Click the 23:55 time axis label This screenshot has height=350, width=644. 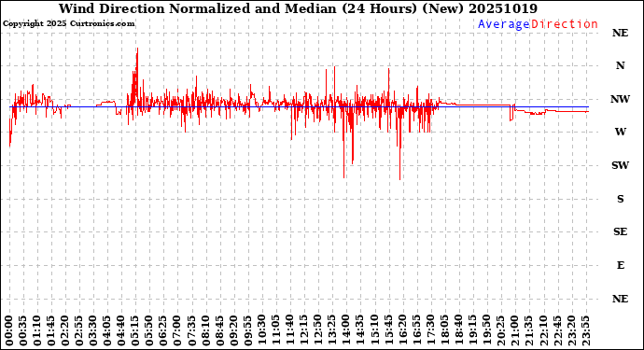pyautogui.click(x=585, y=331)
